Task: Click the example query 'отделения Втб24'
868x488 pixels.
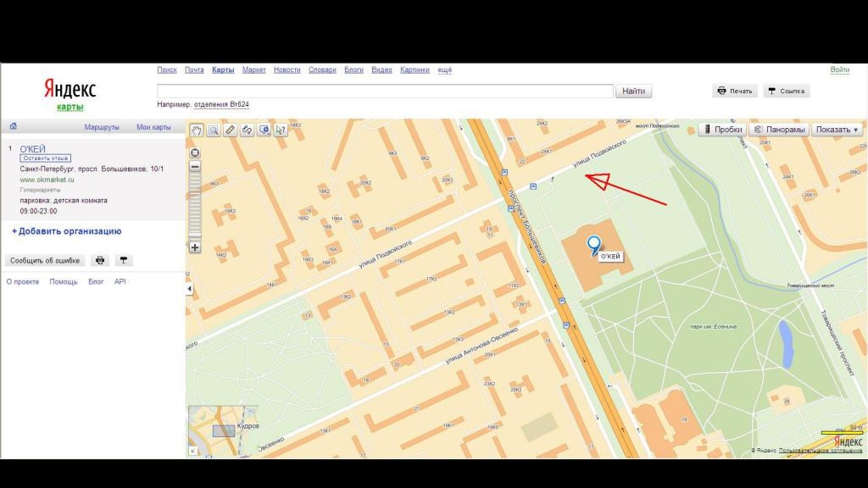Action: coord(221,104)
